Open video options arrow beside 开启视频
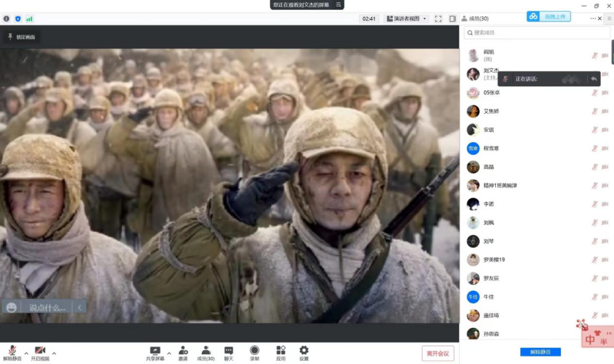Image resolution: width=614 pixels, height=364 pixels. coord(54,353)
